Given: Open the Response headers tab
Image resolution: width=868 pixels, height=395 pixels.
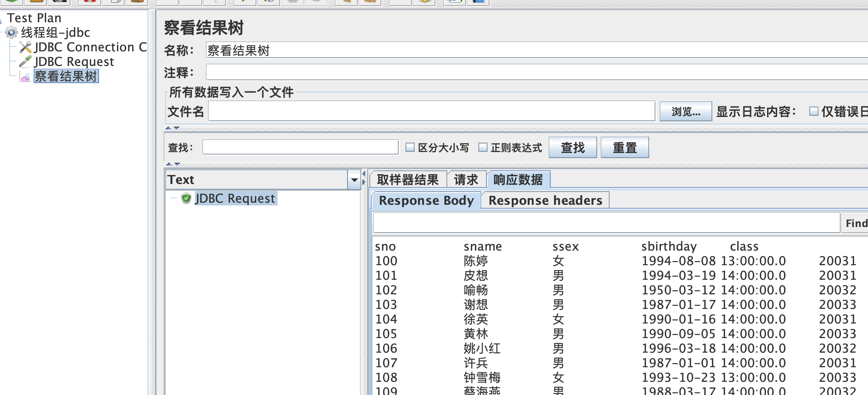Looking at the screenshot, I should [x=545, y=201].
